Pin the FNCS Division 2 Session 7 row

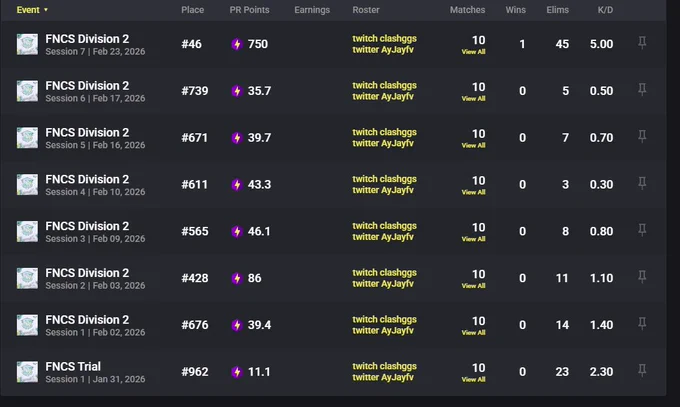click(642, 43)
